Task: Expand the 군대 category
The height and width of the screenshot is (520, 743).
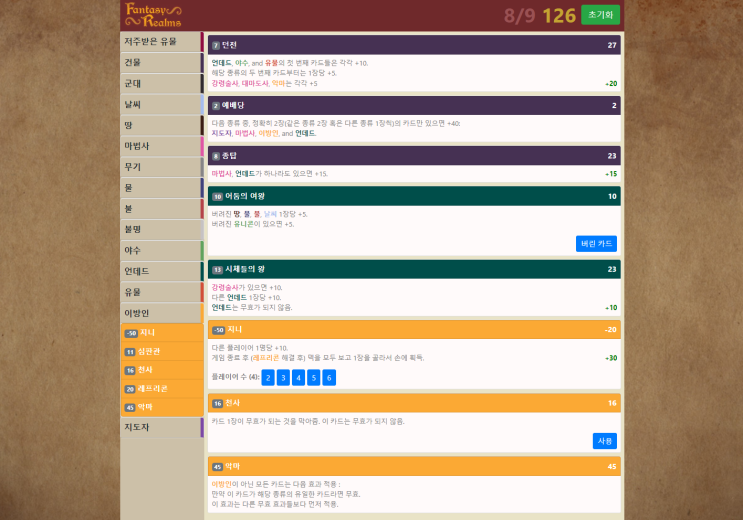Action: [x=162, y=83]
